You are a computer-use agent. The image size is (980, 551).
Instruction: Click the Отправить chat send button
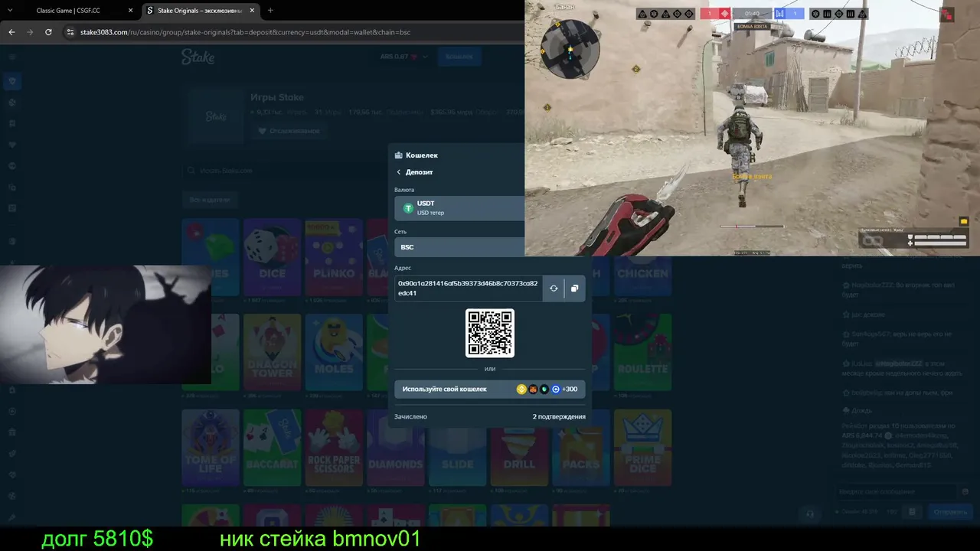pos(951,512)
